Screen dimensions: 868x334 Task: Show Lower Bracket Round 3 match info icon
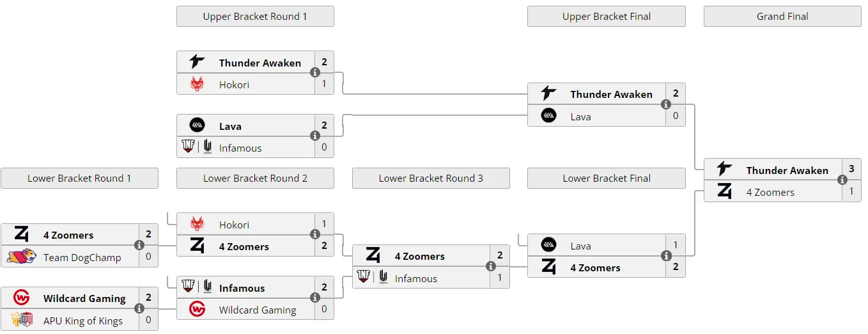(x=491, y=266)
